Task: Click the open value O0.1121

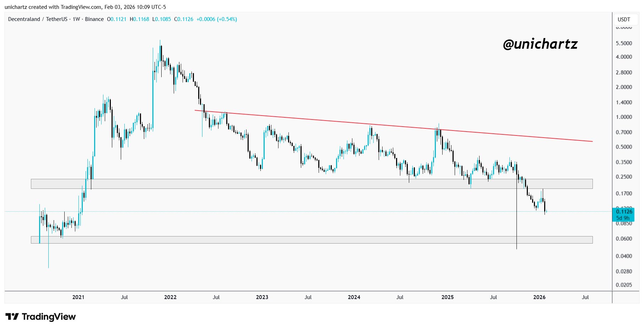Action: 117,19
